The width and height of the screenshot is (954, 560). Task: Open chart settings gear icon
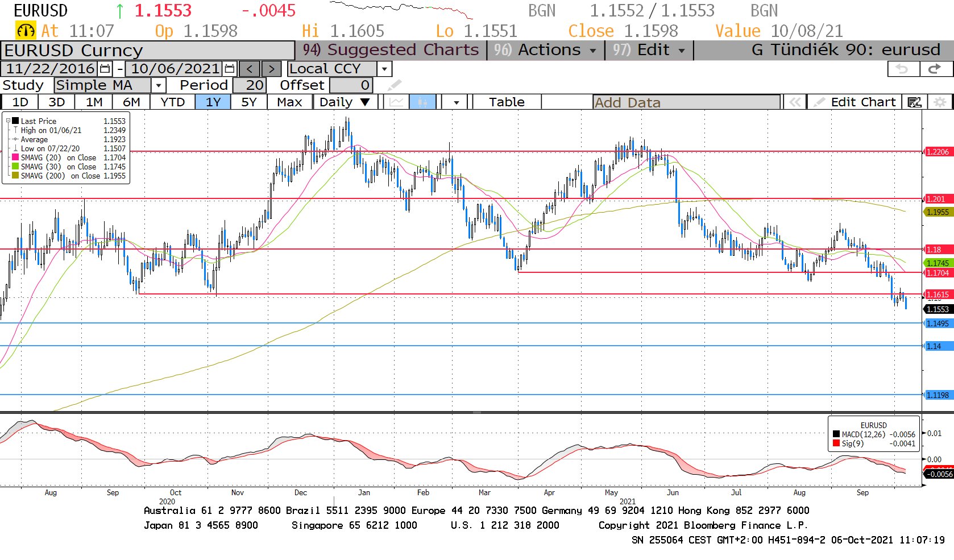click(x=940, y=102)
